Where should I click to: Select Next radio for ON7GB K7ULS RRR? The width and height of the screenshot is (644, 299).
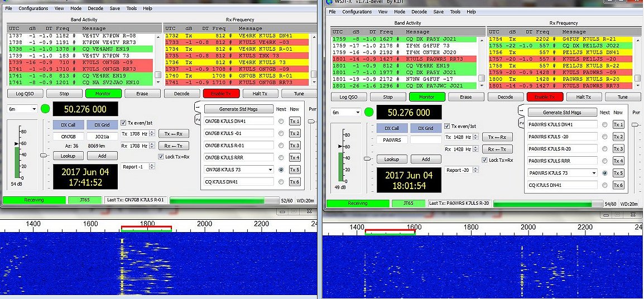point(281,157)
